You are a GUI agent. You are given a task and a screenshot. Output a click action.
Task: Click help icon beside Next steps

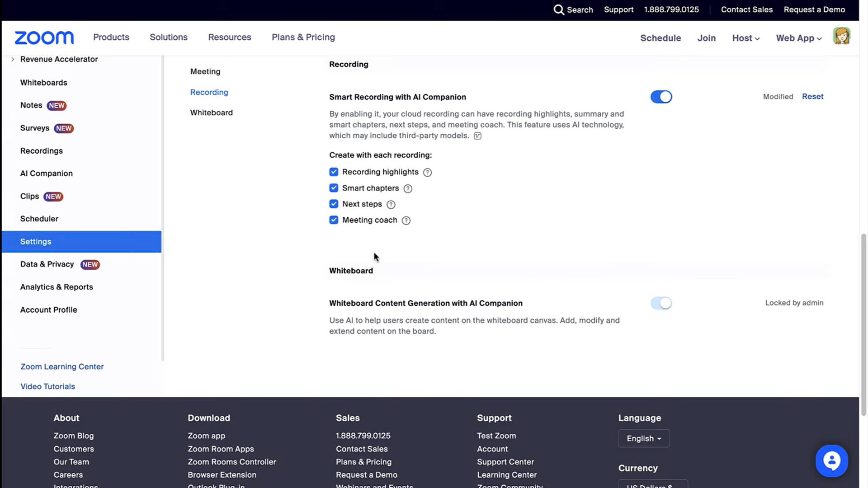[391, 205]
